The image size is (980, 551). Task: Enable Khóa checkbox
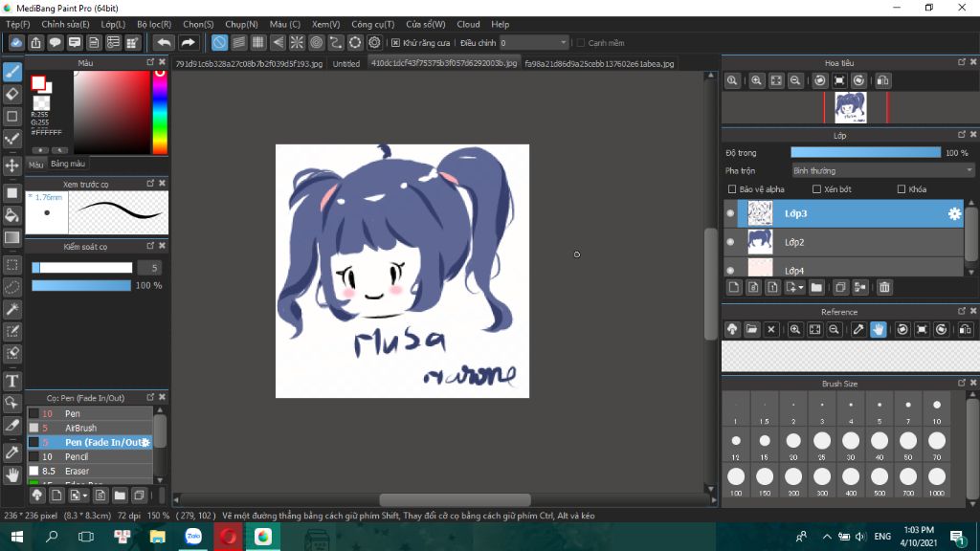tap(902, 189)
